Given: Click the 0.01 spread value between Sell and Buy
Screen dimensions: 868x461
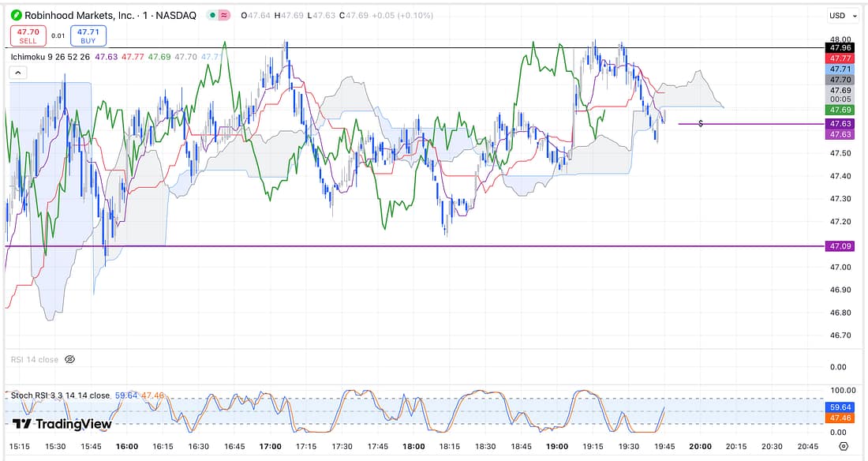Looking at the screenshot, I should click(58, 36).
